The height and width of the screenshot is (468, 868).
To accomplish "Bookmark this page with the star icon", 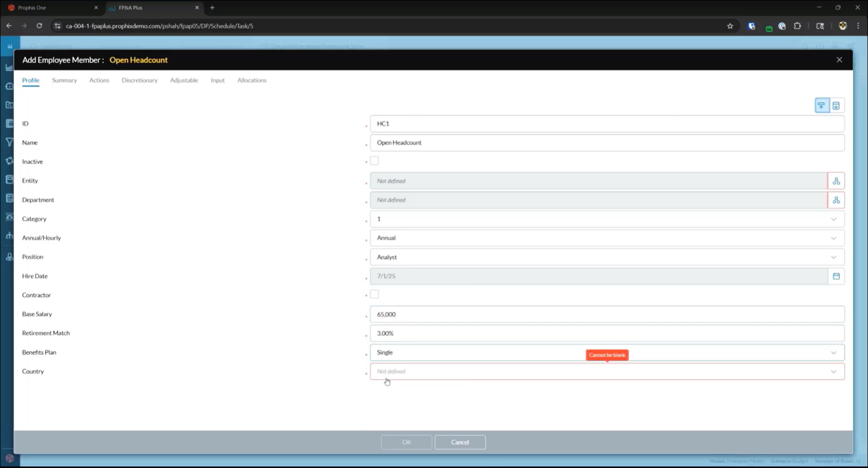I will tap(730, 26).
